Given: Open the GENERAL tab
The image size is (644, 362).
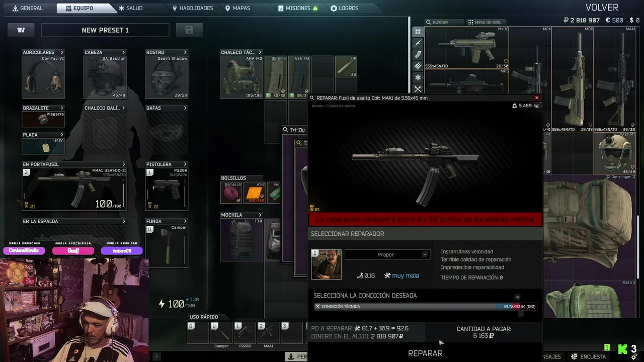Looking at the screenshot, I should [28, 8].
